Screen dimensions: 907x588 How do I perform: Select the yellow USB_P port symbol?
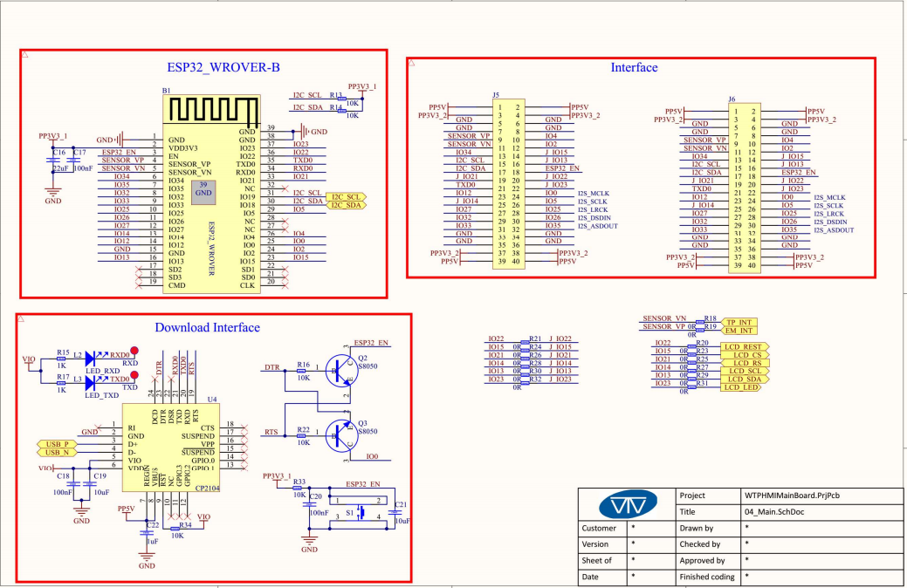click(56, 444)
